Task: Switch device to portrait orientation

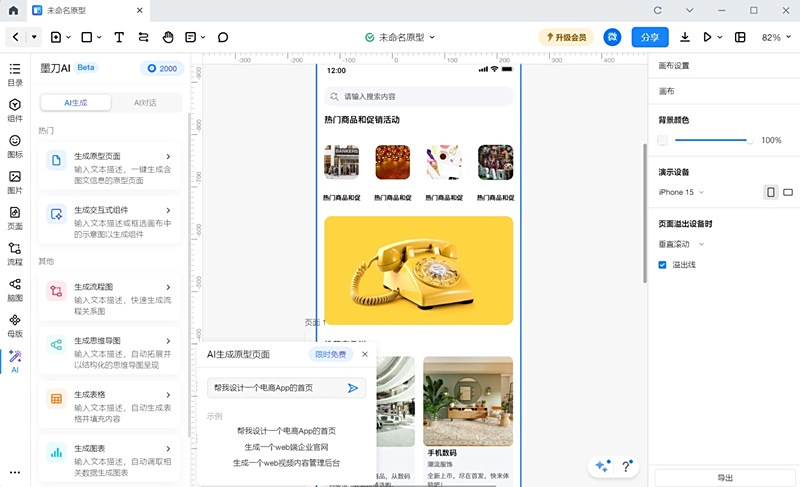Action: tap(770, 192)
